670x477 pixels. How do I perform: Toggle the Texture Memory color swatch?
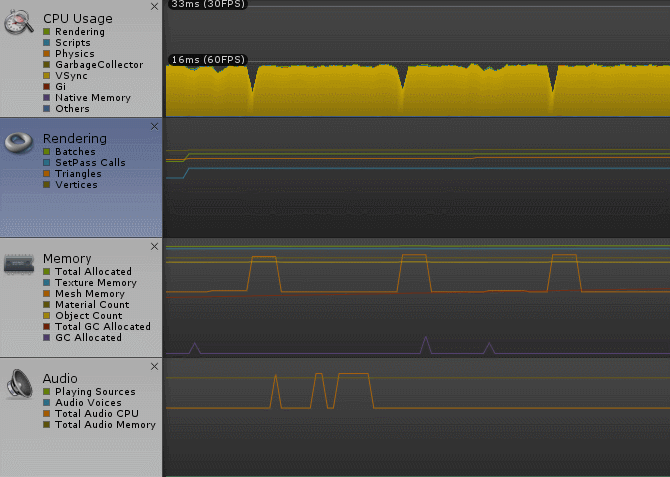point(47,283)
